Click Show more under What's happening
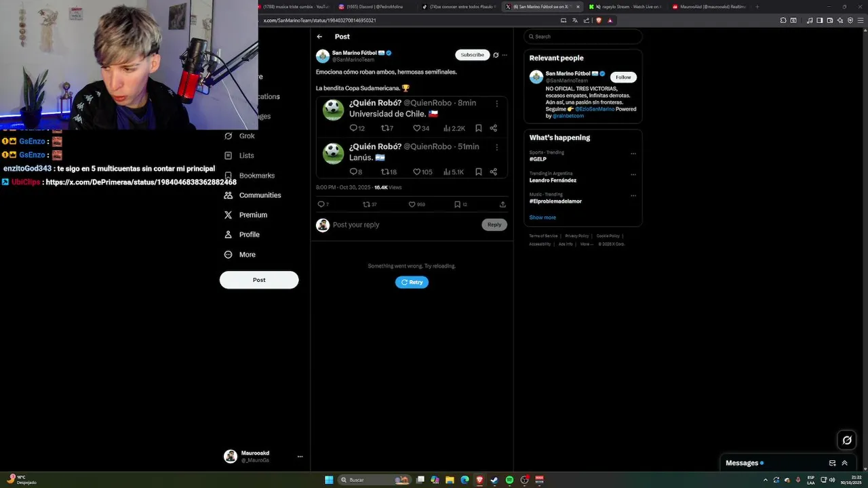This screenshot has width=868, height=488. [542, 218]
